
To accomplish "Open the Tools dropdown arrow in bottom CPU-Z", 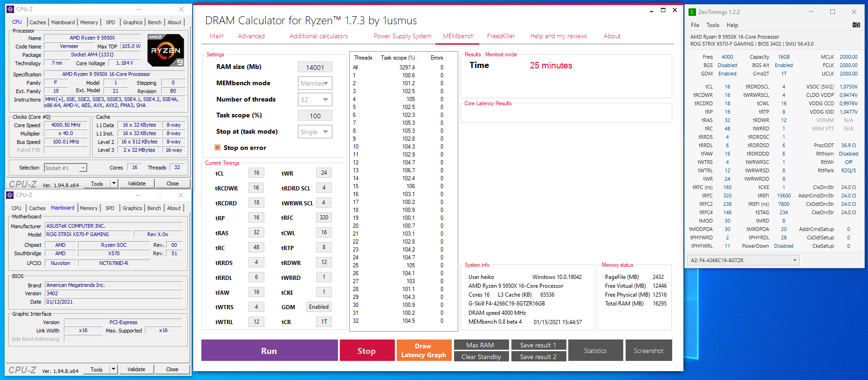I will [113, 369].
